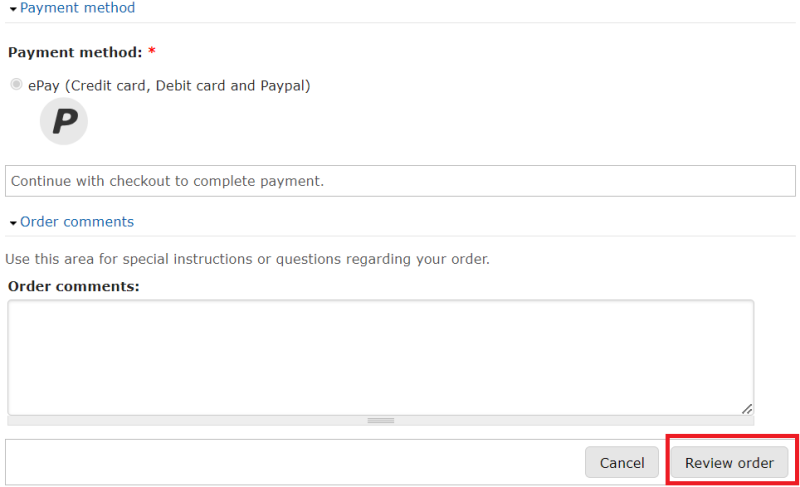
Task: Click the "Continue with checkout" message box
Action: pos(401,181)
